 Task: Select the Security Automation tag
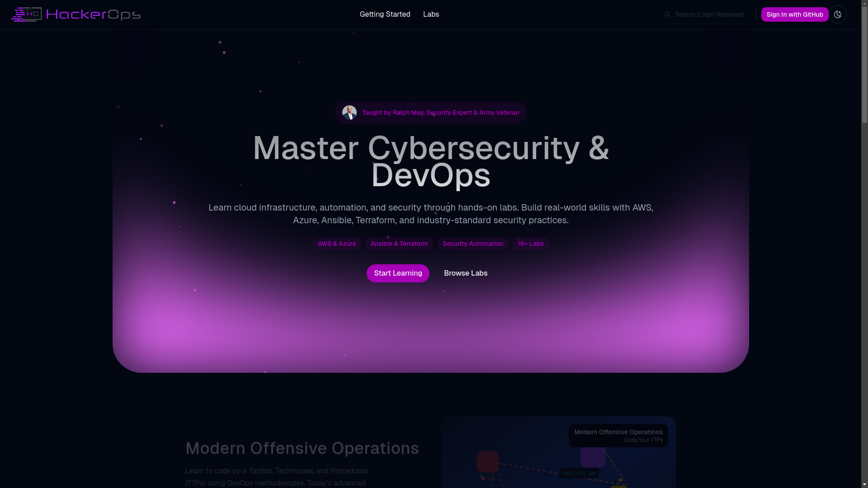(x=473, y=244)
